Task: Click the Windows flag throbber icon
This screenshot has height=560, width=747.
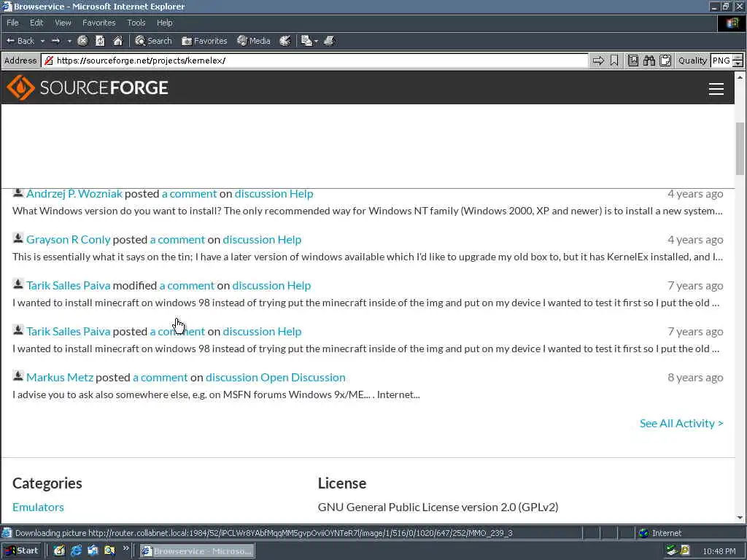Action: (x=732, y=23)
